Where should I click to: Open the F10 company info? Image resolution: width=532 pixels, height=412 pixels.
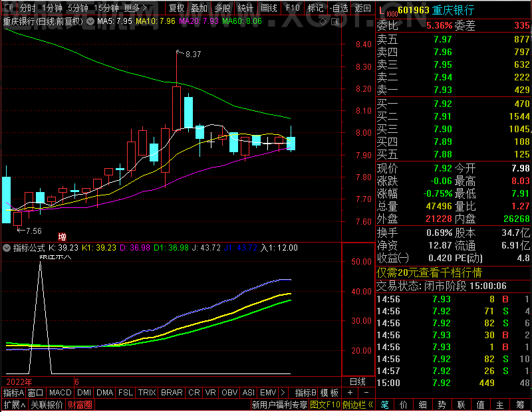[293, 8]
